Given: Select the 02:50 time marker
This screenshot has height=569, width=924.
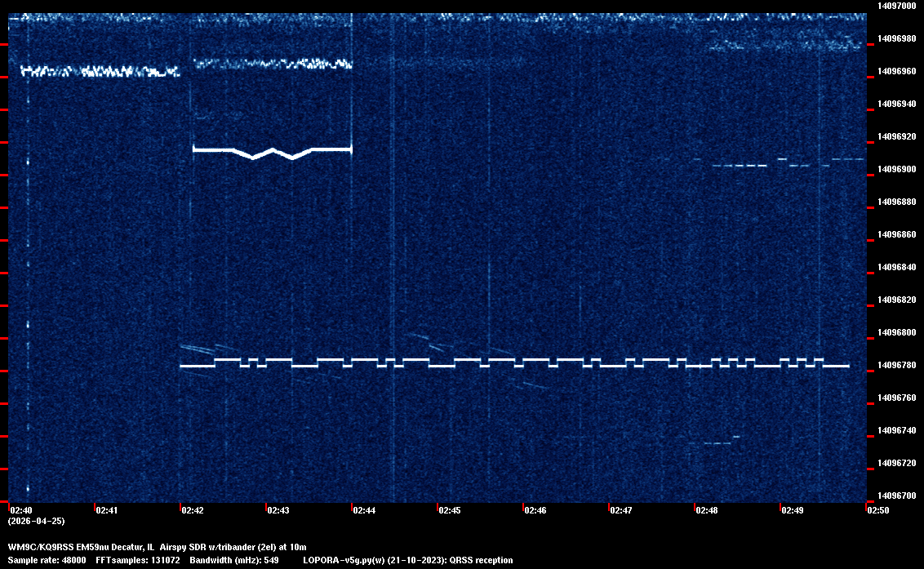Looking at the screenshot, I should point(878,510).
